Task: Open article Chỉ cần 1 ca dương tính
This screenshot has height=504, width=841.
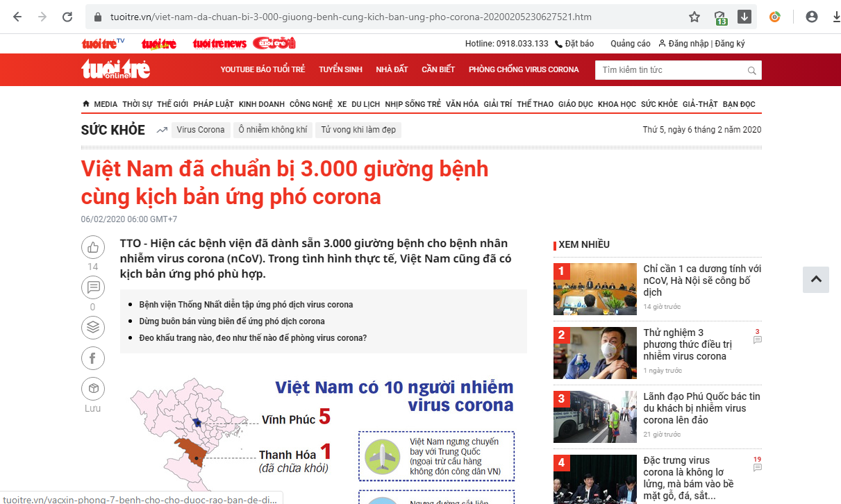Action: coord(702,280)
